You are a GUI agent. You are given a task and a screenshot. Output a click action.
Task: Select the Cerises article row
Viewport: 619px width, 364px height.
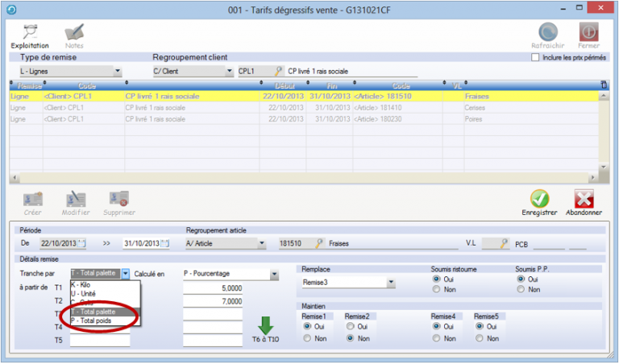pyautogui.click(x=242, y=108)
